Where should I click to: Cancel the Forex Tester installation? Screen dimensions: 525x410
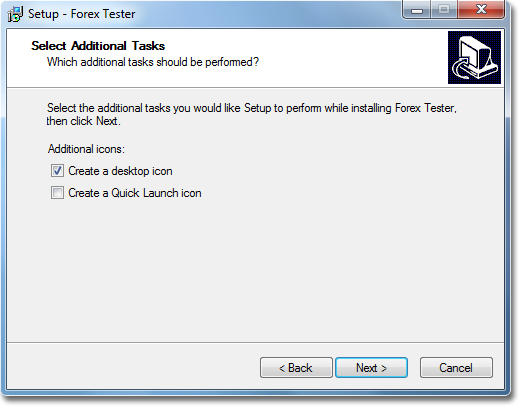click(456, 368)
